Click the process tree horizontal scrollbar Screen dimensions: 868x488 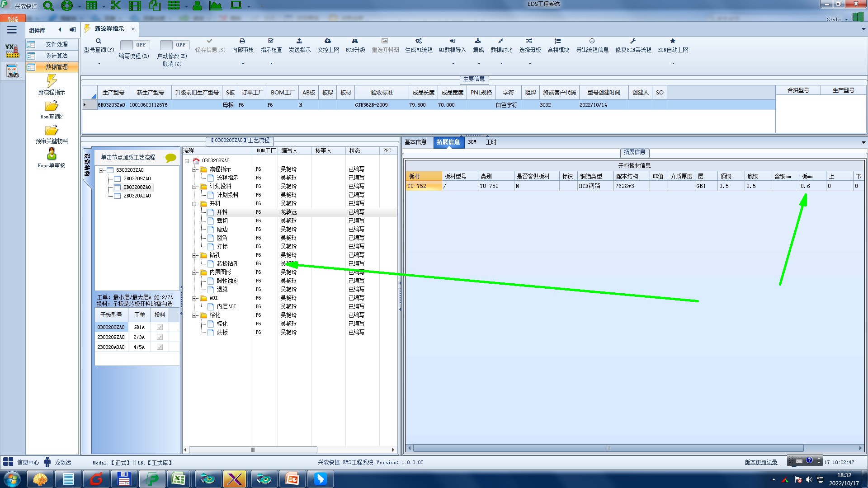coord(253,450)
